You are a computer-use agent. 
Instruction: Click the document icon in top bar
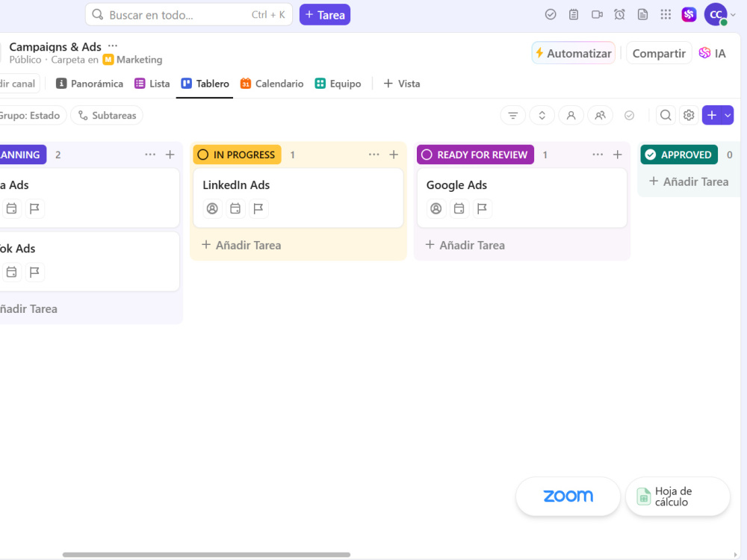642,15
